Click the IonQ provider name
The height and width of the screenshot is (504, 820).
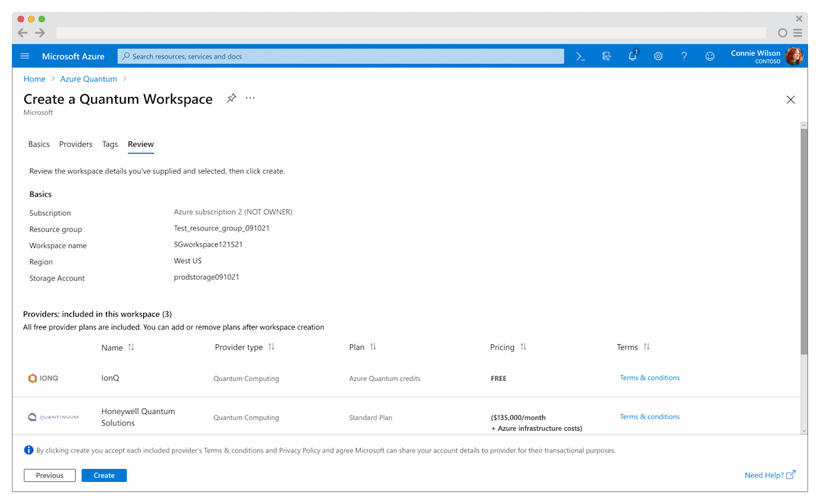111,378
